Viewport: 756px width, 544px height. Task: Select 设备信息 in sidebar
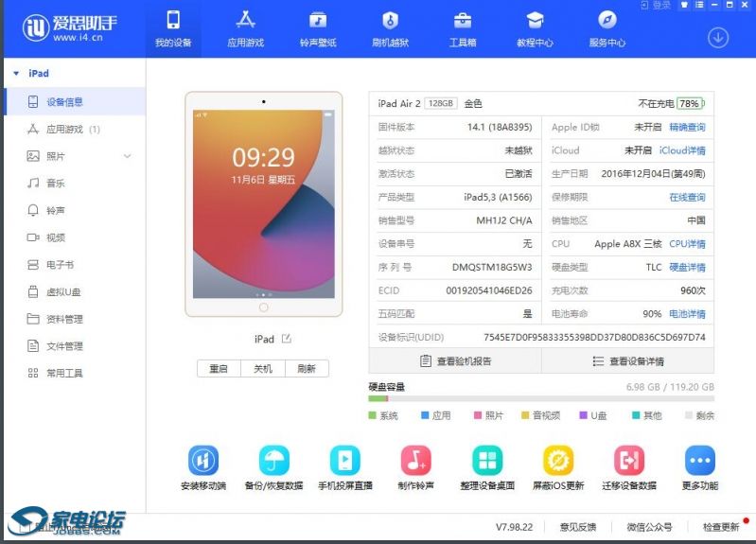[x=75, y=102]
